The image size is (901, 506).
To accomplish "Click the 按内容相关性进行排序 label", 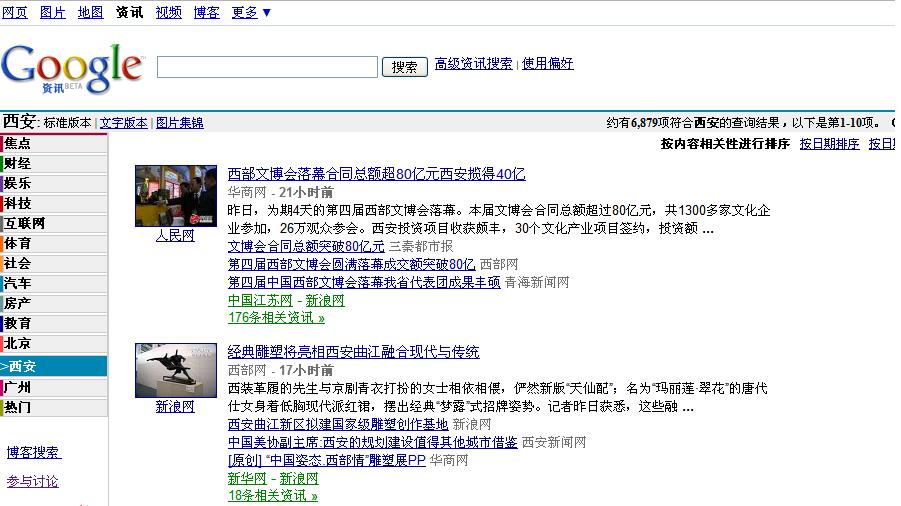I will (725, 144).
